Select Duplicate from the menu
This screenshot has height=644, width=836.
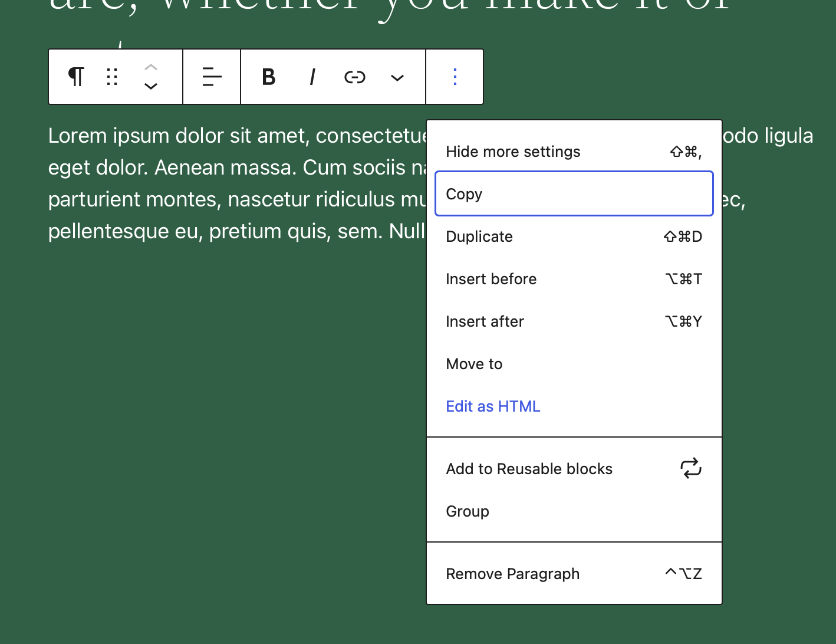tap(479, 236)
